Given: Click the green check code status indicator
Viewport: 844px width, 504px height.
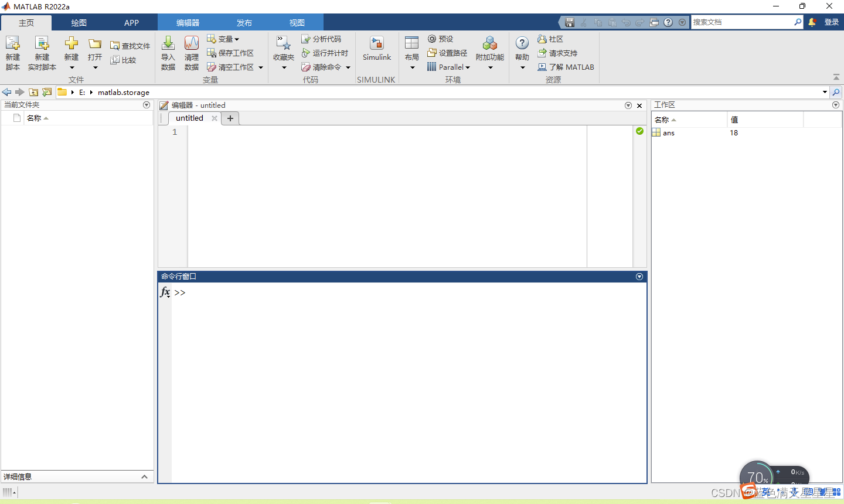Looking at the screenshot, I should pos(639,131).
